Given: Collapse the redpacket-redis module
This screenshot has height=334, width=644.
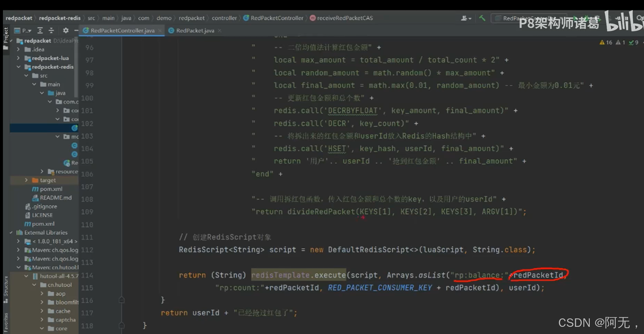Looking at the screenshot, I should [18, 67].
